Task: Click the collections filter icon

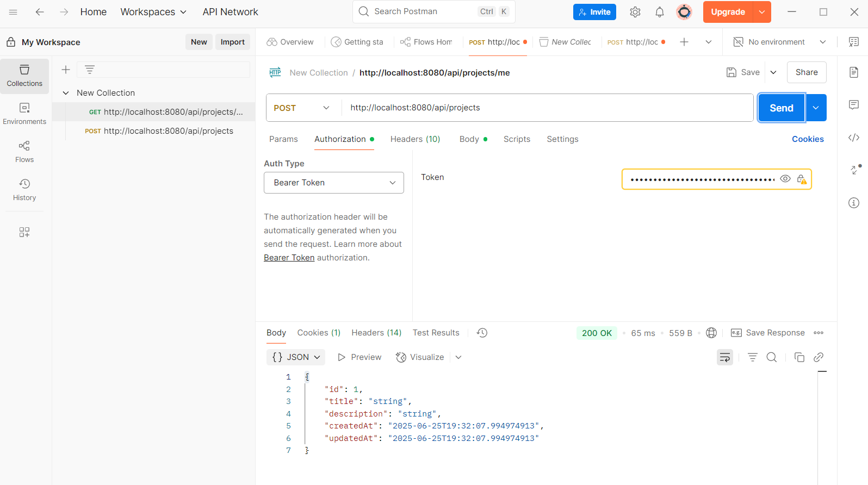Action: 90,70
